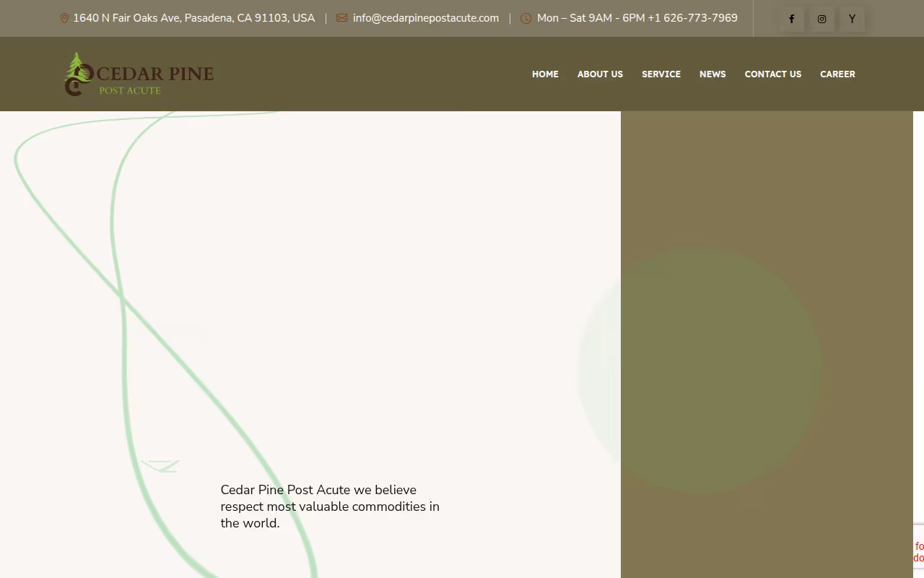Go to the Home menu item
Image resolution: width=924 pixels, height=578 pixels.
545,74
